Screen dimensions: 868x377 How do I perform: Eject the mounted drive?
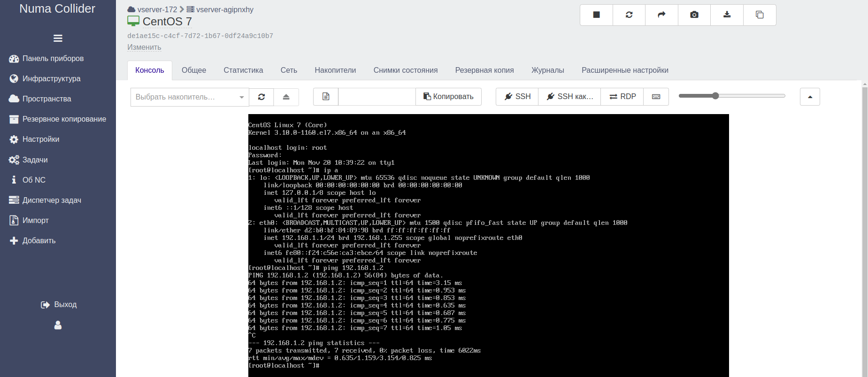(286, 97)
